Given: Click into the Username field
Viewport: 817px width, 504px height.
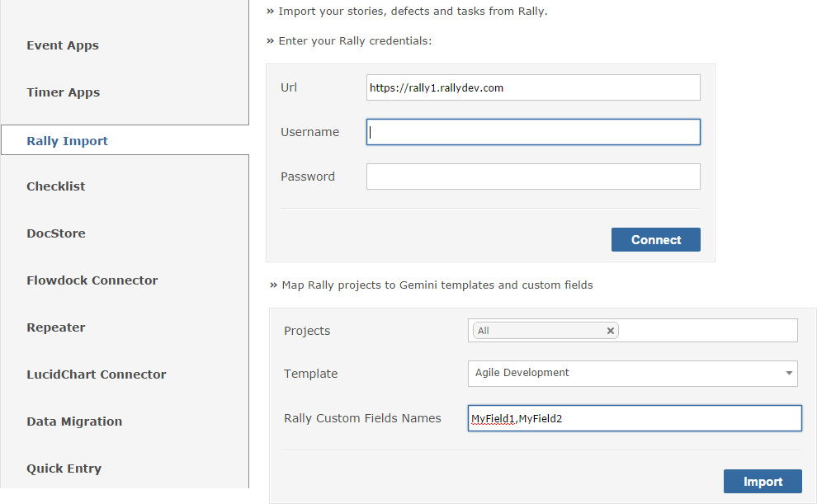Looking at the screenshot, I should click(x=533, y=132).
